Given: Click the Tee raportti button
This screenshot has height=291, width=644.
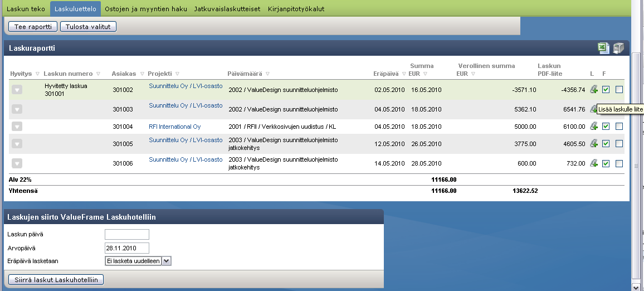Looking at the screenshot, I should pyautogui.click(x=33, y=27).
